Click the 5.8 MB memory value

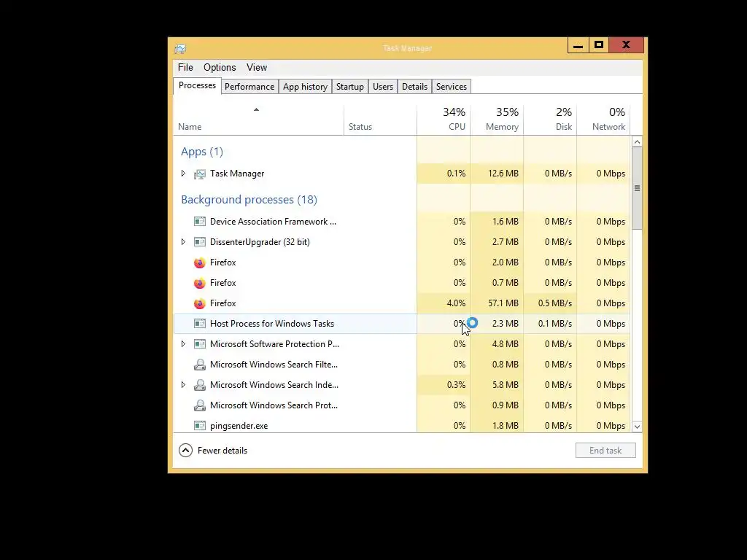pyautogui.click(x=505, y=385)
